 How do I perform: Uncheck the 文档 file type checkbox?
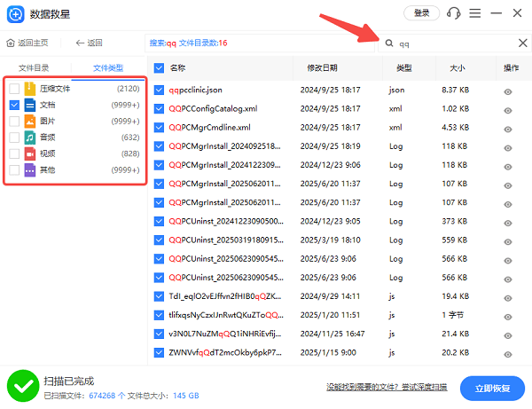[14, 105]
